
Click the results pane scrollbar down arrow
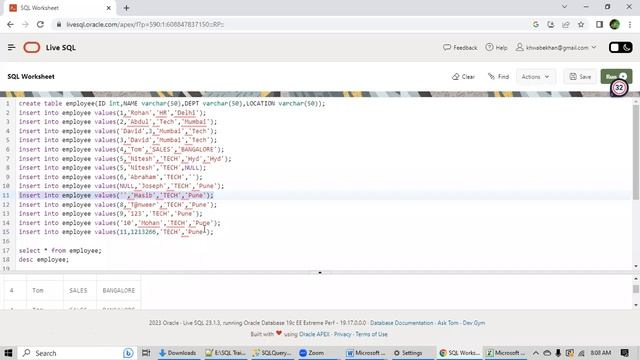pos(636,305)
